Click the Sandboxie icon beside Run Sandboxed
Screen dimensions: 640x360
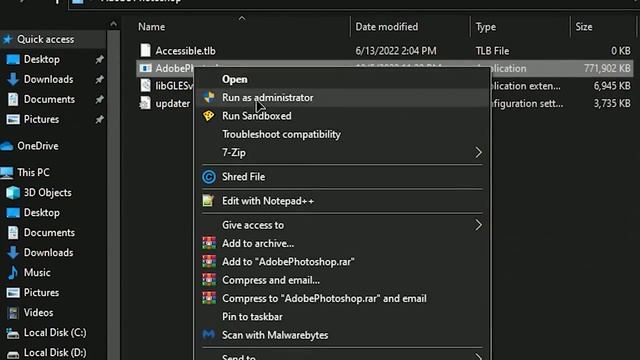[209, 116]
